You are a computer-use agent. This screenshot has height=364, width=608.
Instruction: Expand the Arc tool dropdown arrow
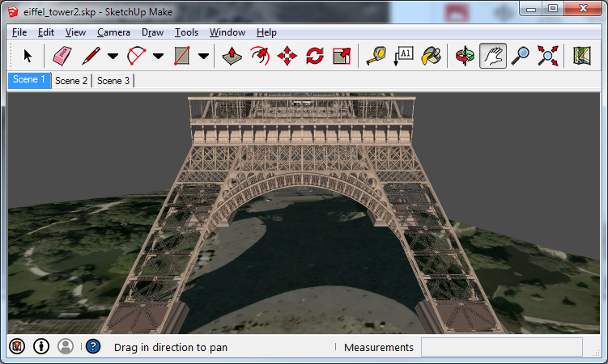tap(158, 57)
